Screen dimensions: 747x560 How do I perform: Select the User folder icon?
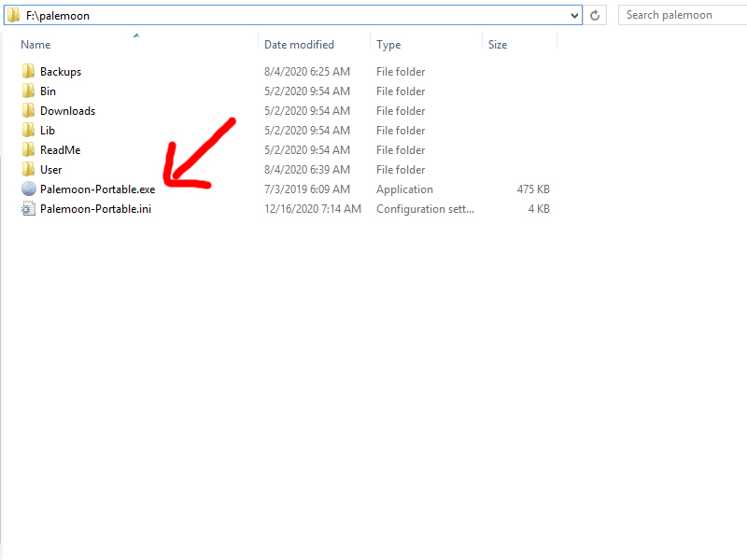[28, 170]
